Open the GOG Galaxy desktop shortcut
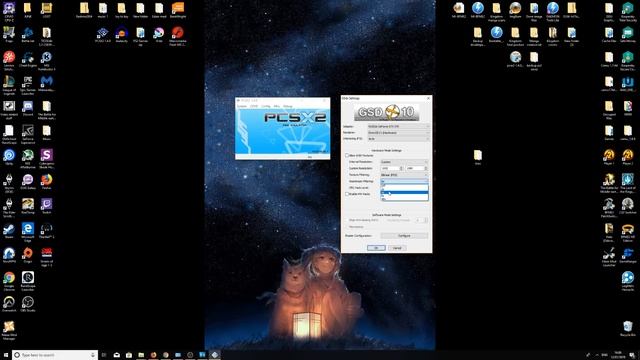Image resolution: width=640 pixels, height=360 pixels. click(28, 182)
